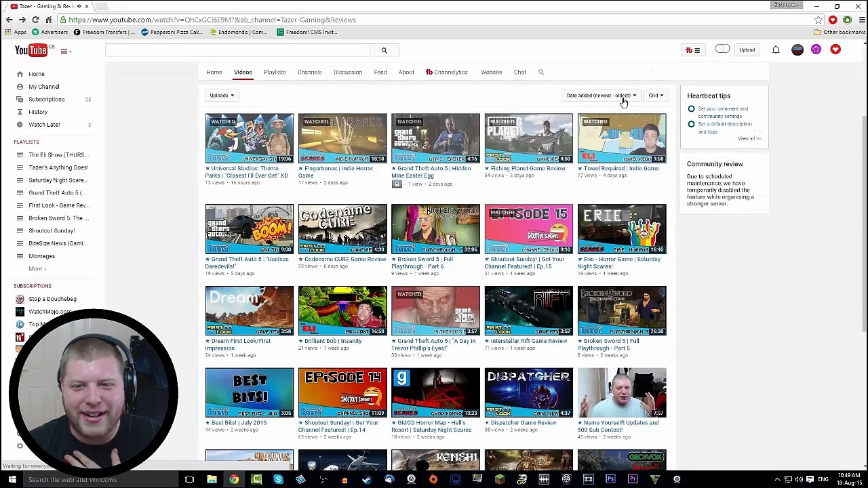Image resolution: width=868 pixels, height=488 pixels.
Task: Click the purple star icon in header
Action: (x=816, y=49)
